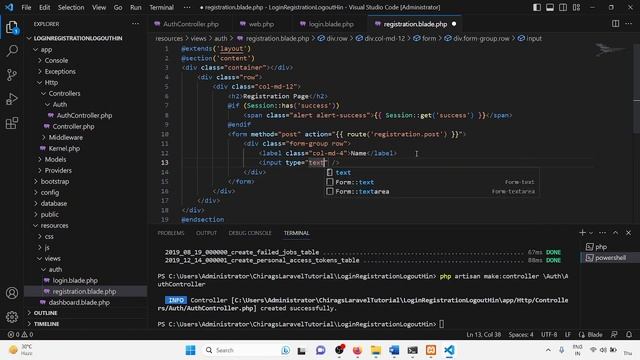
Task: Split the editor to the right
Action: (615, 24)
